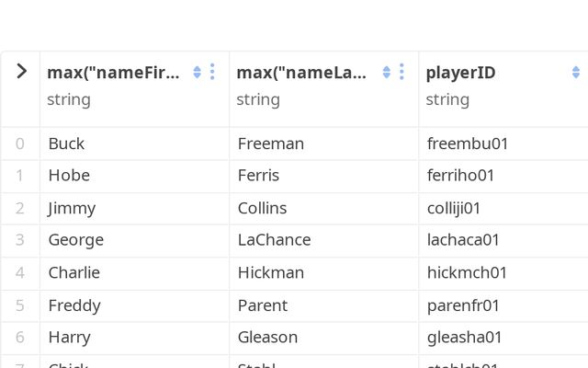Viewport: 588px width, 368px height.
Task: Select the max("nameLast") column header
Action: point(302,73)
